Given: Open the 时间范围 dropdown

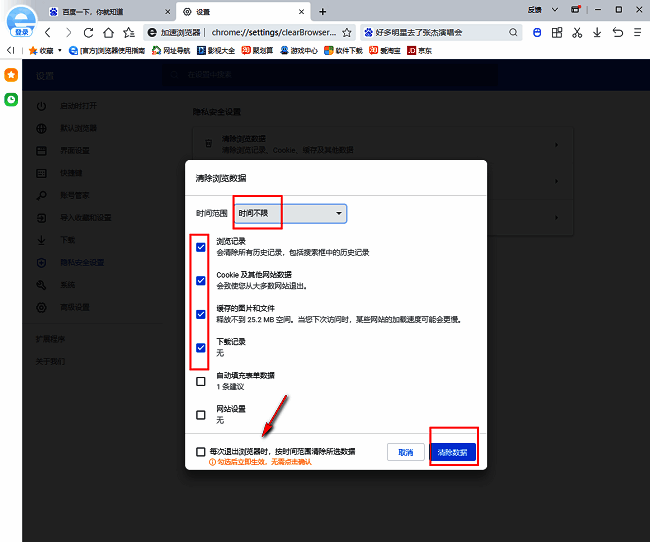Looking at the screenshot, I should point(290,214).
